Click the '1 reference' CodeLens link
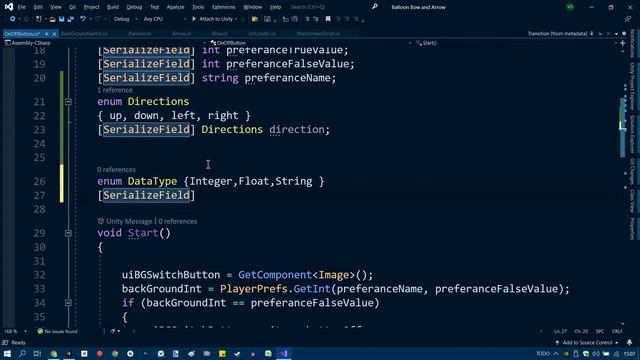 point(115,90)
